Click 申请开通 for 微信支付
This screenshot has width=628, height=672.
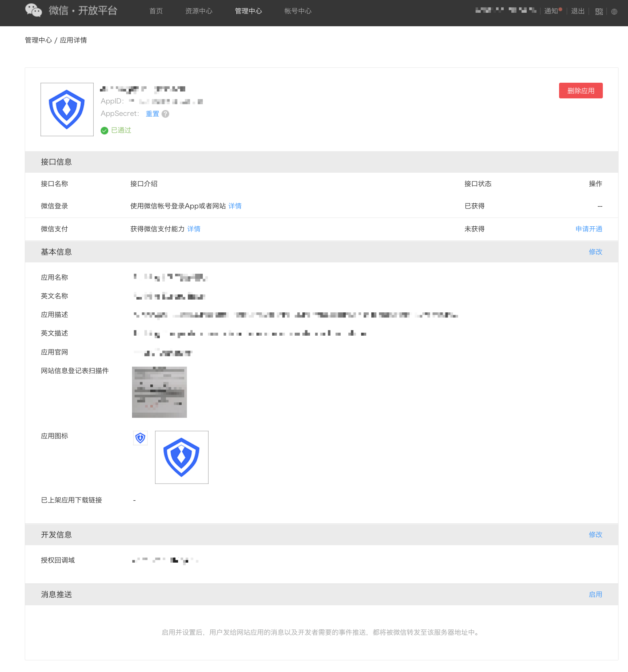click(589, 229)
